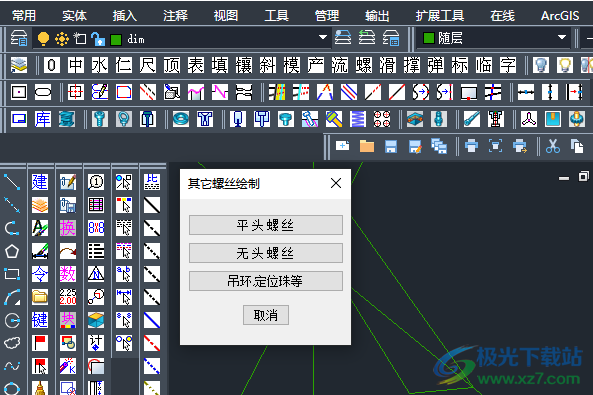593x395 pixels.
Task: Click the scissors cut icon
Action: (553, 146)
